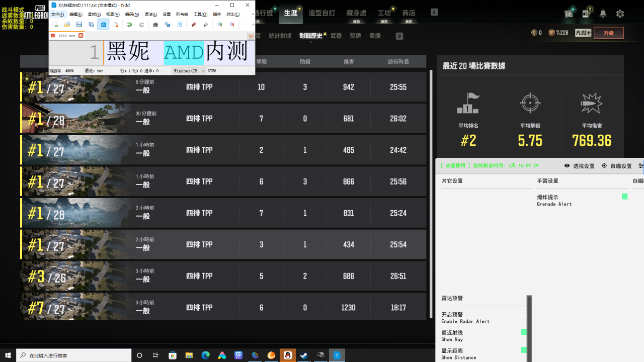Open the Windows (CR line ending dropdown
This screenshot has width=644, height=362.
click(x=190, y=71)
